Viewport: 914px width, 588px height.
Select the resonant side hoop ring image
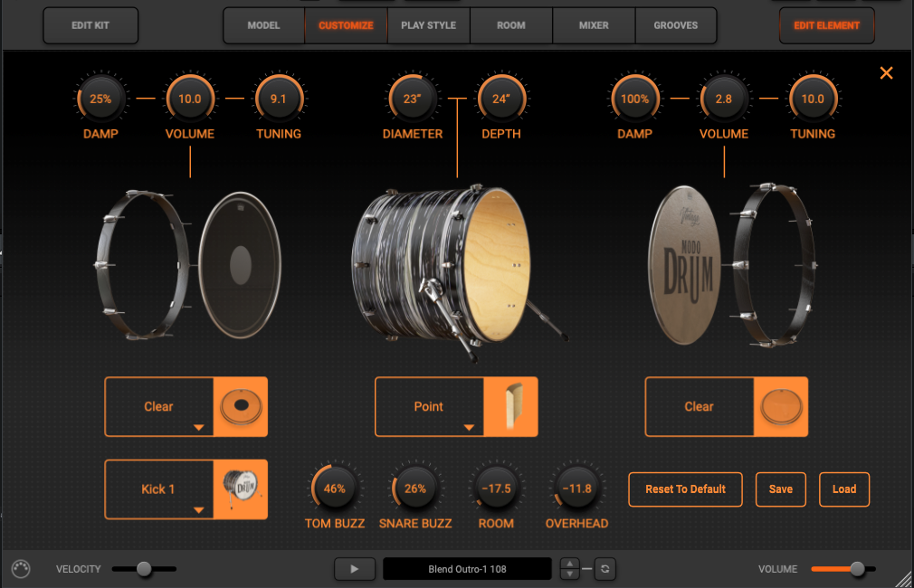[774, 265]
